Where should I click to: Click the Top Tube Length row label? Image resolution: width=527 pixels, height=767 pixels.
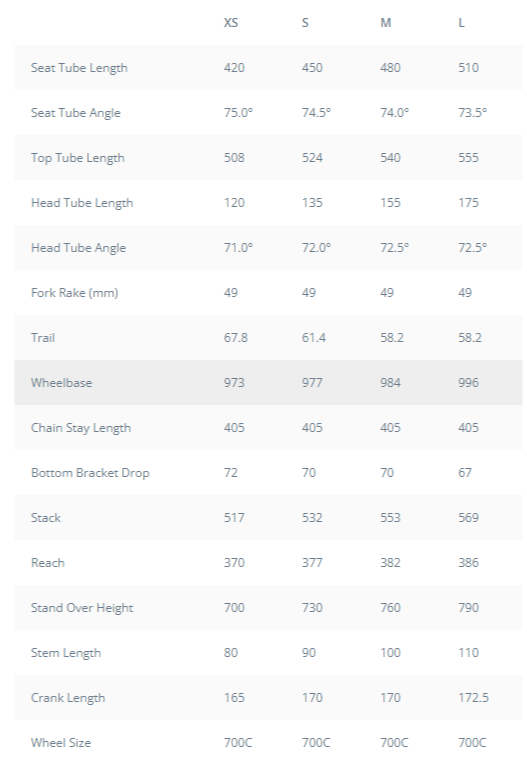(78, 158)
